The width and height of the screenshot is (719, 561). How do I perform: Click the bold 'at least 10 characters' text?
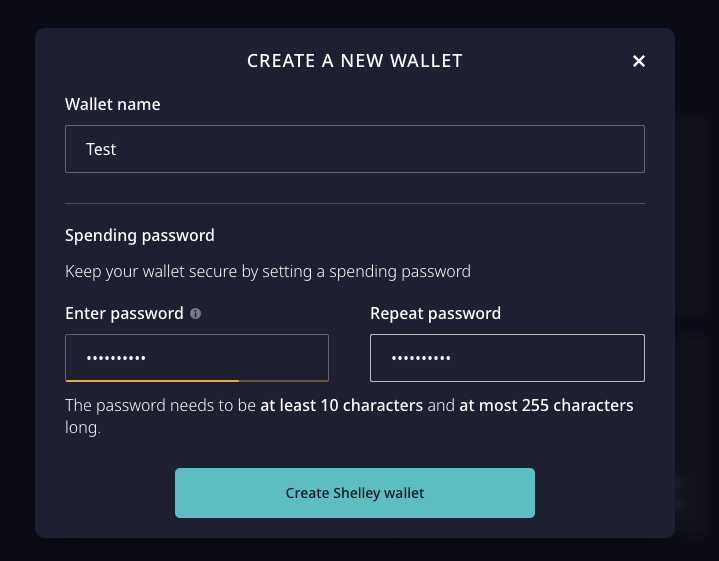click(x=342, y=405)
